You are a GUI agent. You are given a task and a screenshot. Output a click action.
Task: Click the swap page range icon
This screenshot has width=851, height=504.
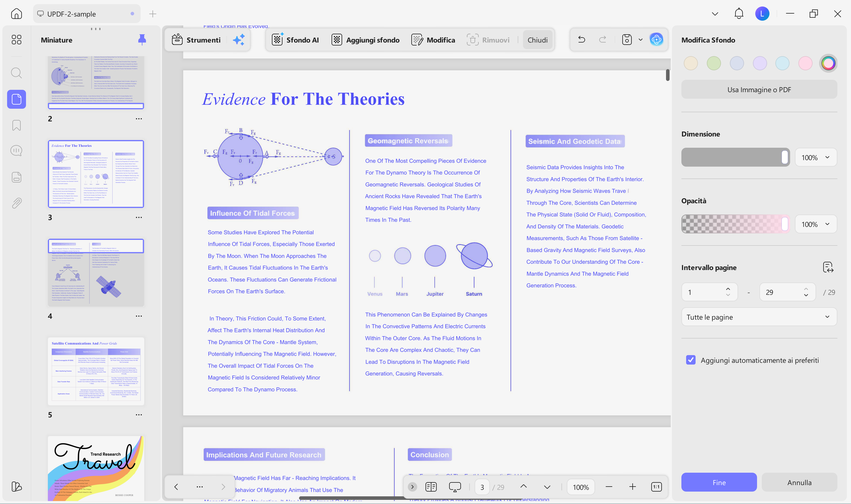coord(828,267)
